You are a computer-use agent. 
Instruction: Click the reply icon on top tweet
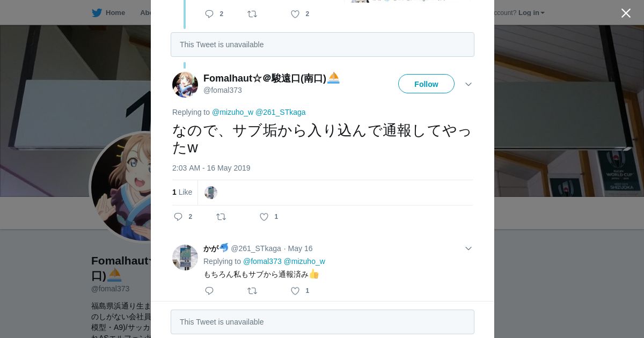(x=209, y=14)
